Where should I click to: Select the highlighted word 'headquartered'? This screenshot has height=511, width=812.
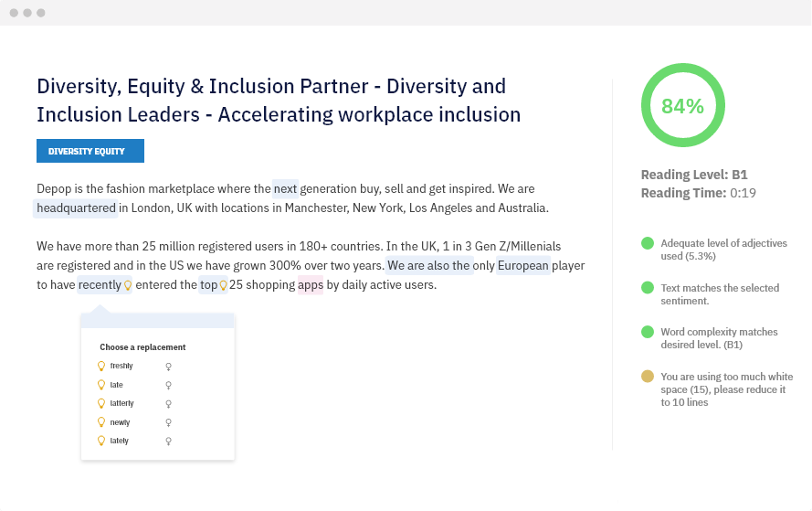point(76,208)
